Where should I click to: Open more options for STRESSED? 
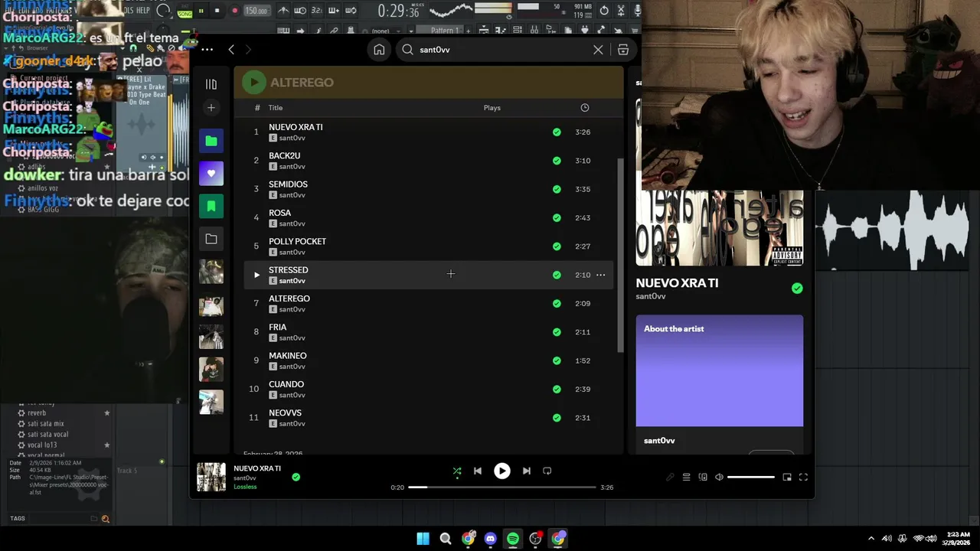pos(600,275)
